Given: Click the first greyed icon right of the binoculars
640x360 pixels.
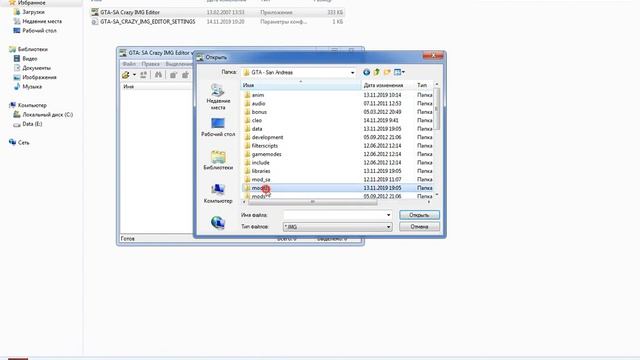Looking at the screenshot, I should [173, 75].
